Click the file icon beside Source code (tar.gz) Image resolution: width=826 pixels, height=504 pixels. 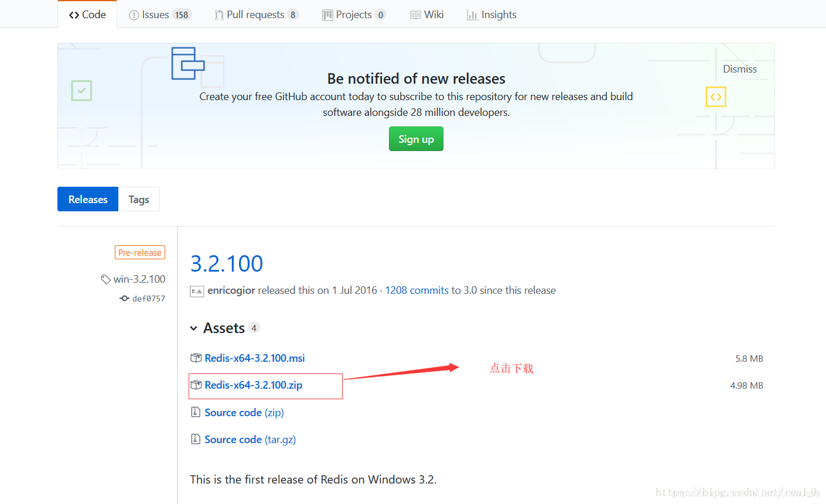[x=196, y=438]
